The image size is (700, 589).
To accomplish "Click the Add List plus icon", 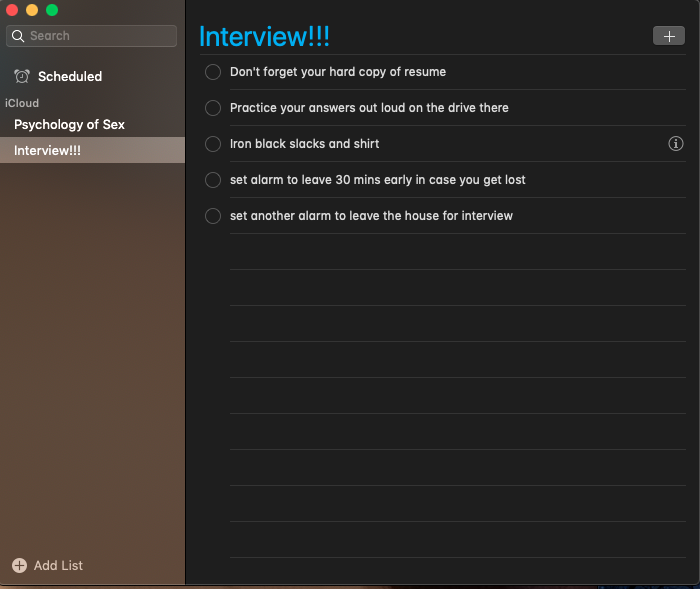I will click(x=19, y=565).
